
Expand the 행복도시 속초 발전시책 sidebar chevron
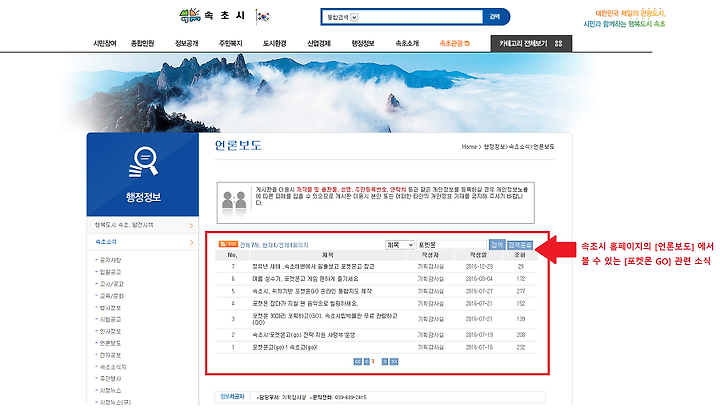191,225
